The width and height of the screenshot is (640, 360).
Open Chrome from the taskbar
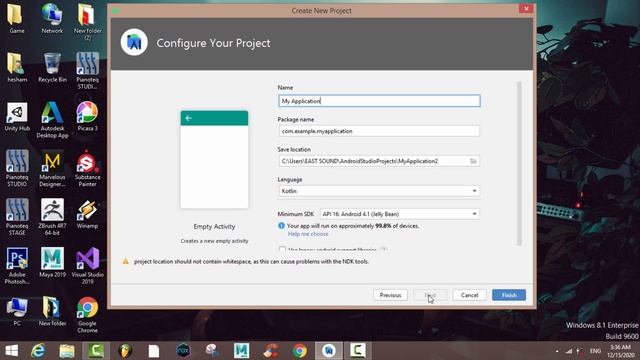pos(300,351)
